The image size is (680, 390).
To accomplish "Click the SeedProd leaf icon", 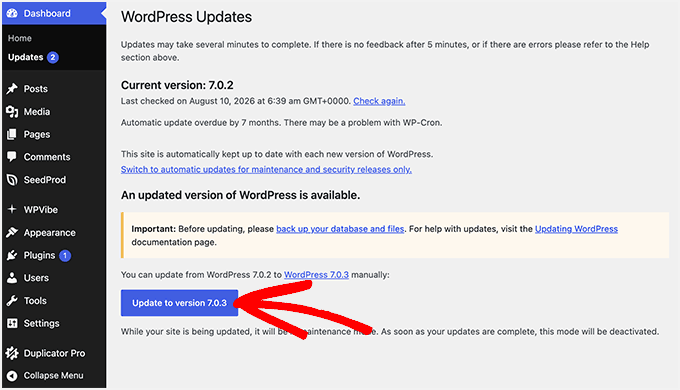I will click(x=12, y=180).
